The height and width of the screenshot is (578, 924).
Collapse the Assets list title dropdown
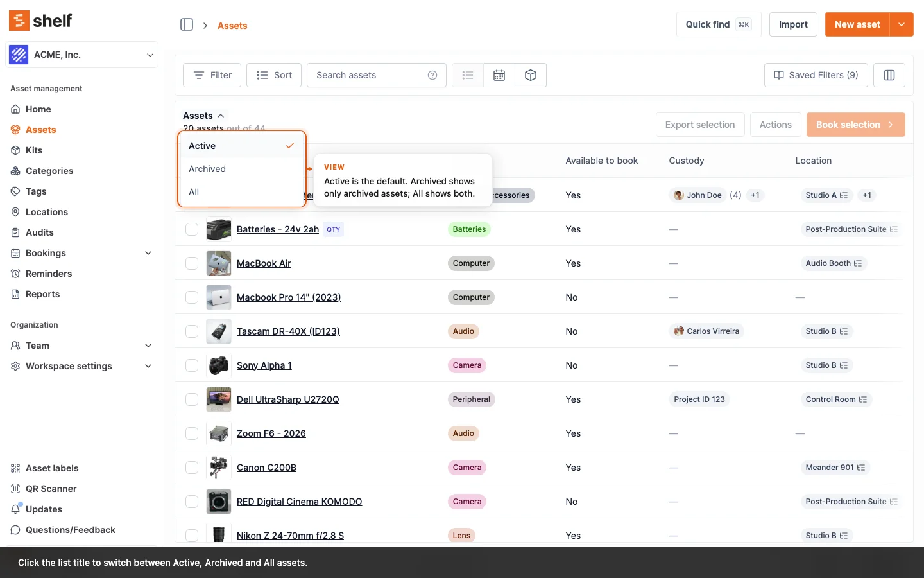click(x=204, y=116)
